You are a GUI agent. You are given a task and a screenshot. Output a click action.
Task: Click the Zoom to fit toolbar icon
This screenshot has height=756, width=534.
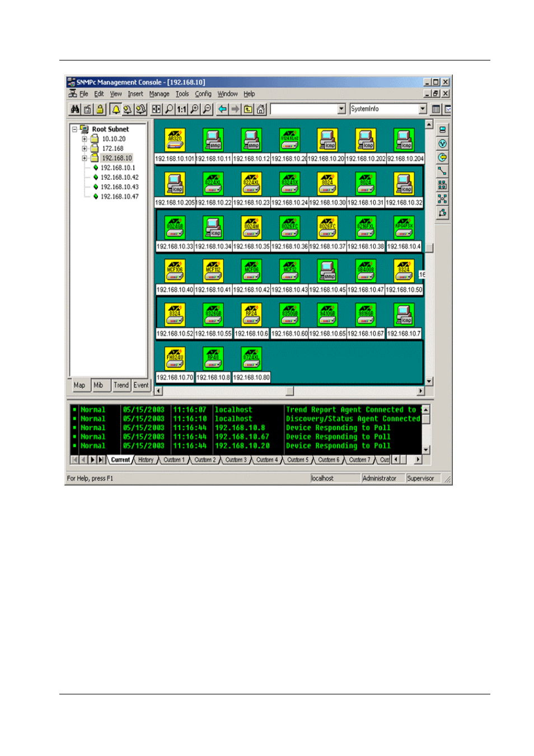coord(156,109)
